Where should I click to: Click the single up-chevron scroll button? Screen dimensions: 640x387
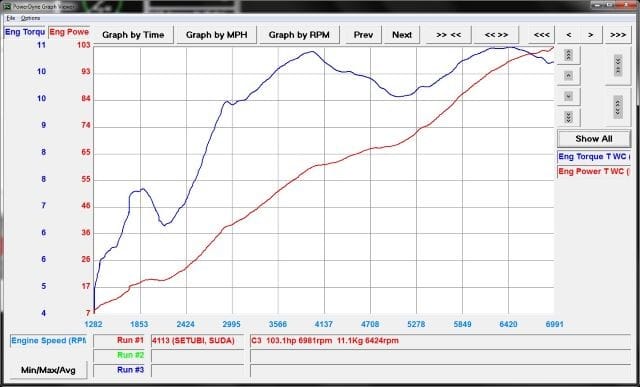pyautogui.click(x=568, y=76)
